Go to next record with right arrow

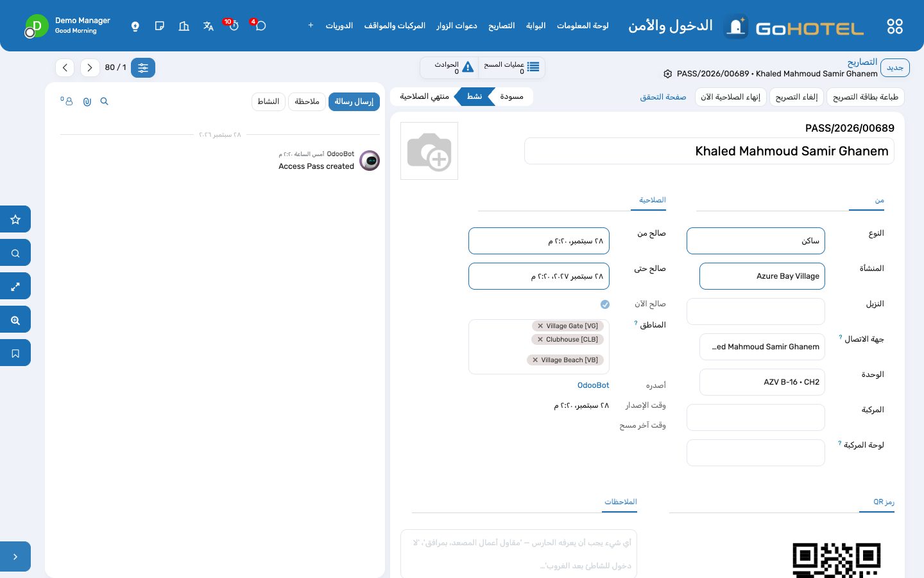point(90,67)
